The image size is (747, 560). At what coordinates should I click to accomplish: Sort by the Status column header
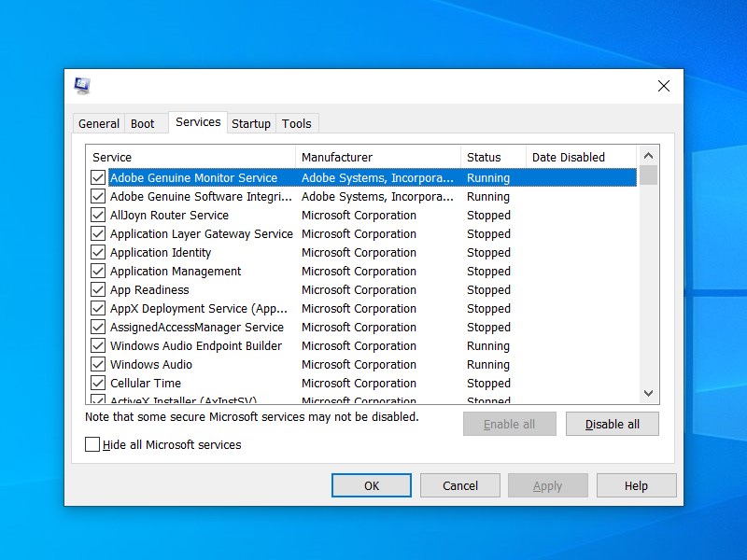point(493,157)
